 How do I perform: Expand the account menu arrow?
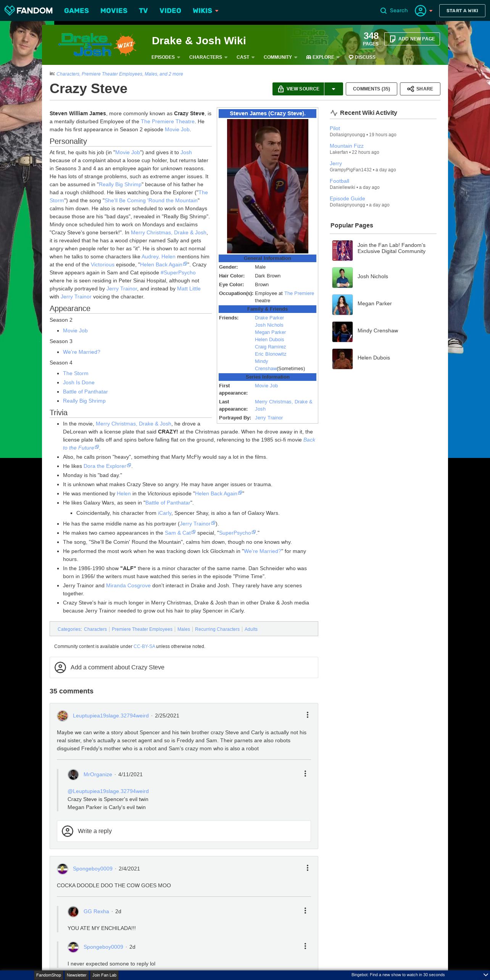pyautogui.click(x=431, y=11)
